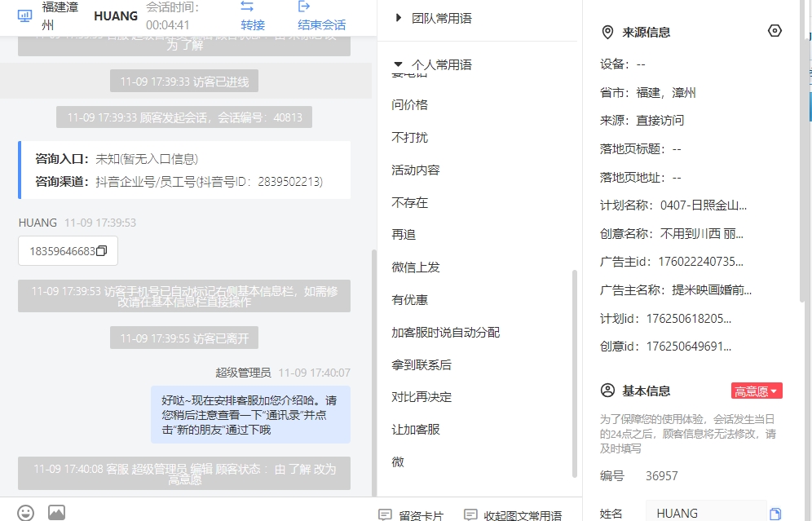
Task: Open the image upload icon
Action: [x=56, y=512]
